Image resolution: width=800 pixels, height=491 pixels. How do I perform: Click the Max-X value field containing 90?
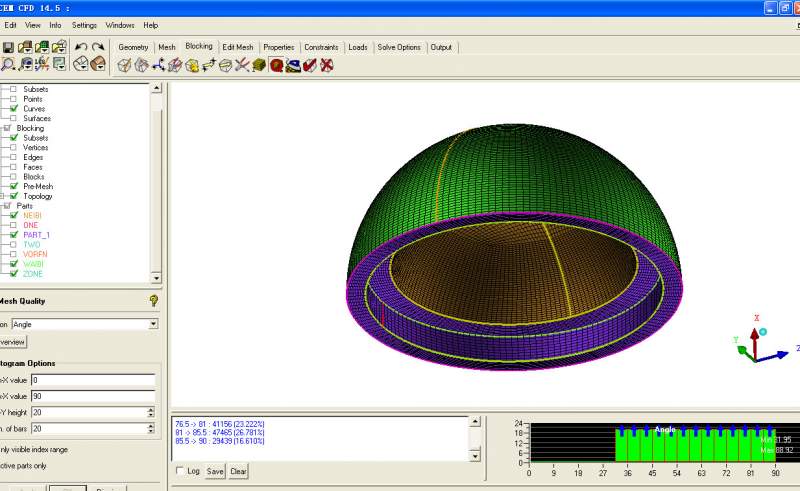click(x=92, y=396)
